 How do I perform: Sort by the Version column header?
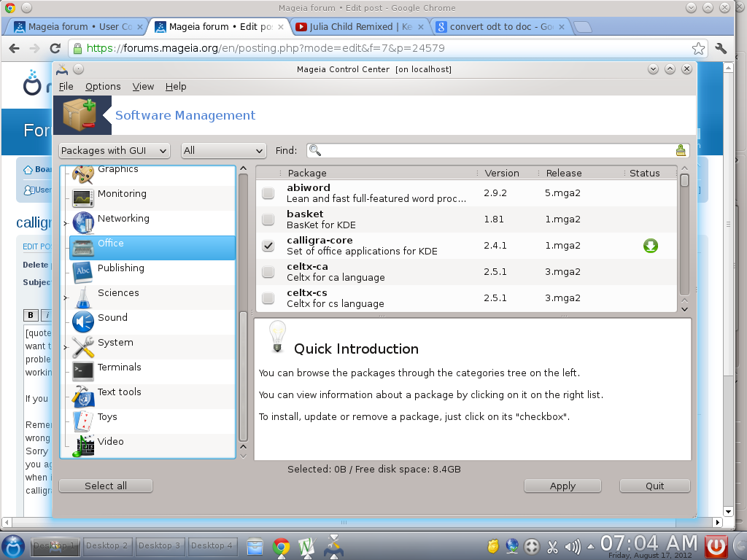point(508,173)
